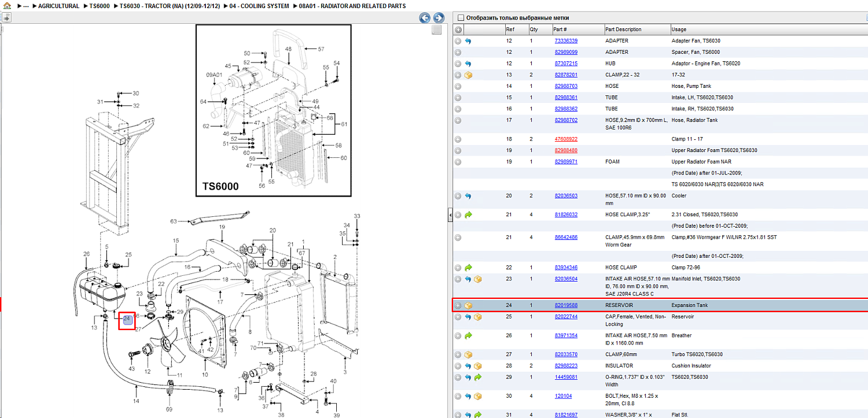Image resolution: width=868 pixels, height=418 pixels.
Task: Click the green arrow icon for part 14459081
Action: point(478,378)
